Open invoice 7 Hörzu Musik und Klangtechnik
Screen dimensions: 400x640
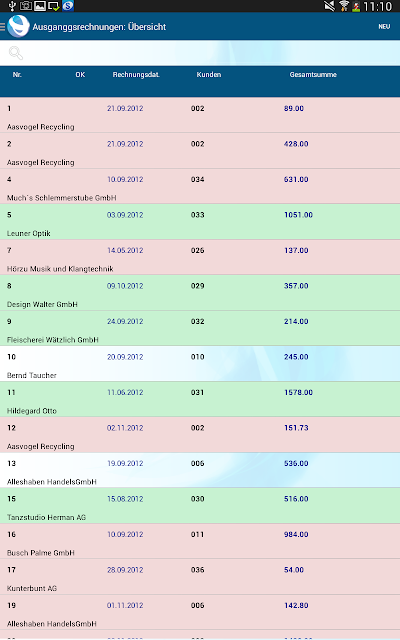point(200,257)
